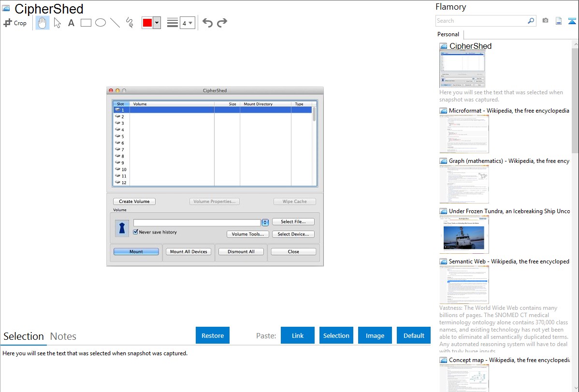Open the Under Frozen Tundra snapshot thumbnail
This screenshot has height=392, width=579.
464,234
